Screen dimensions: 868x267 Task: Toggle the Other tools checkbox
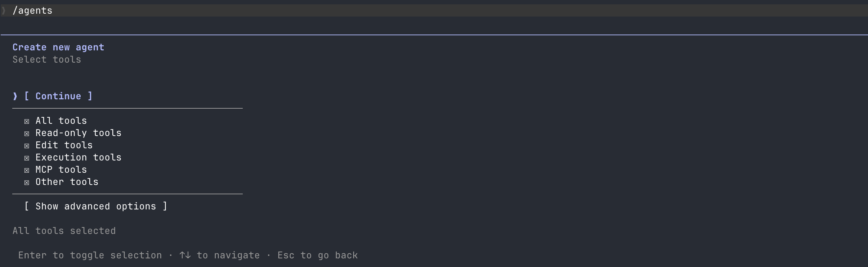click(x=27, y=182)
